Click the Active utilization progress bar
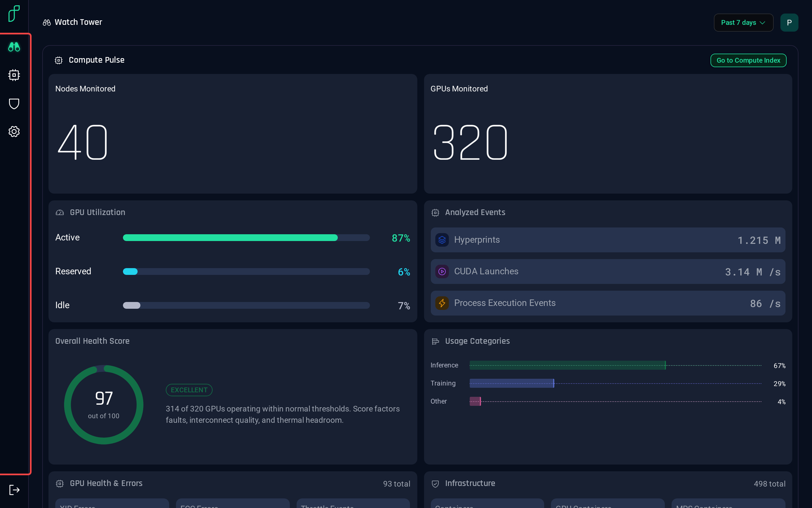 point(246,238)
